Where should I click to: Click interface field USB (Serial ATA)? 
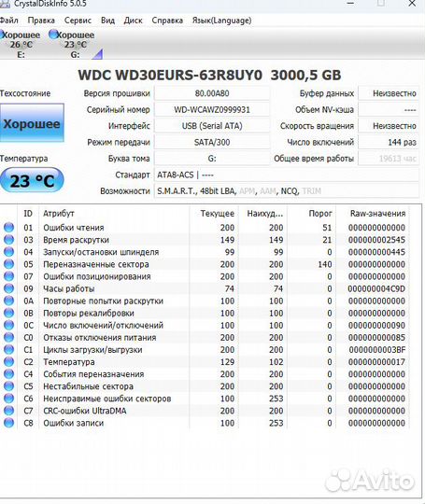[x=212, y=126]
